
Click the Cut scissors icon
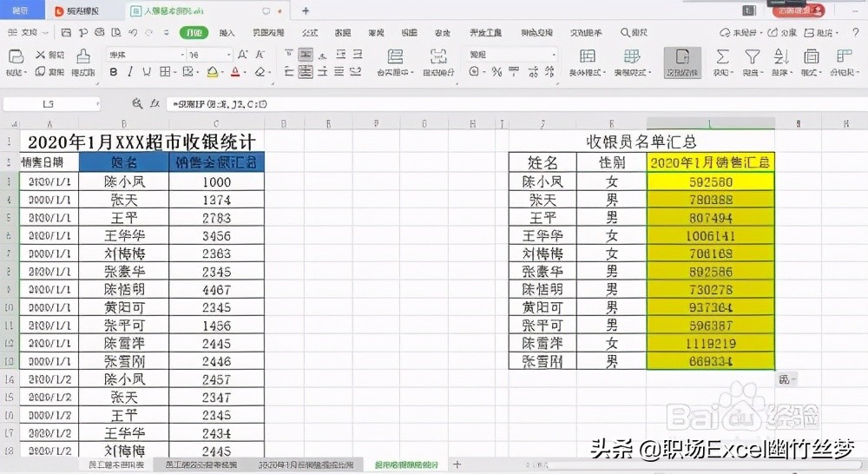pyautogui.click(x=41, y=55)
